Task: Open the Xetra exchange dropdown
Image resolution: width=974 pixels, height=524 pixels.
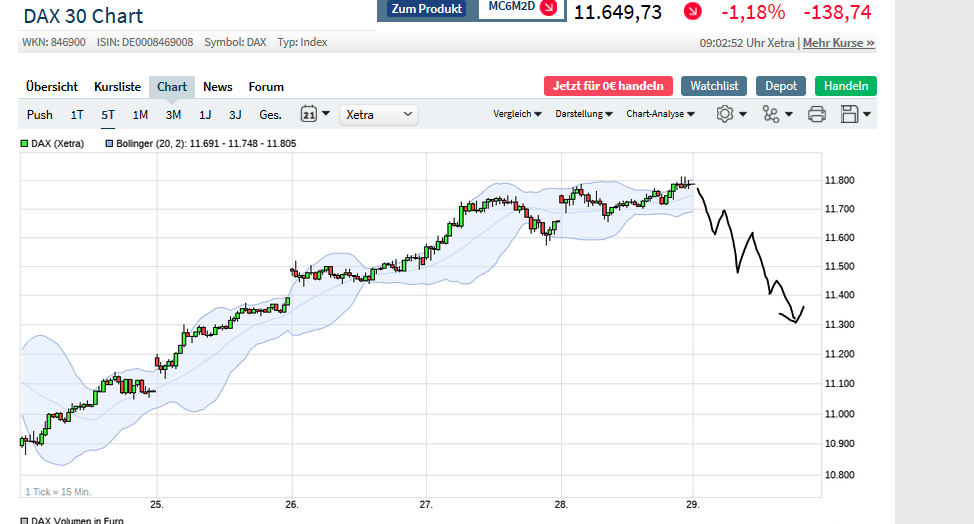Action: (379, 114)
